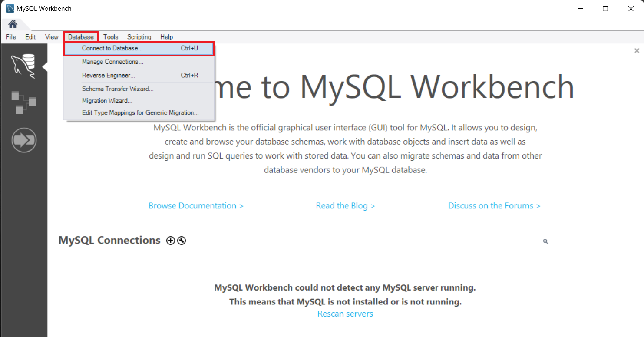
Task: Select Reverse Engineer menu option
Action: 108,75
